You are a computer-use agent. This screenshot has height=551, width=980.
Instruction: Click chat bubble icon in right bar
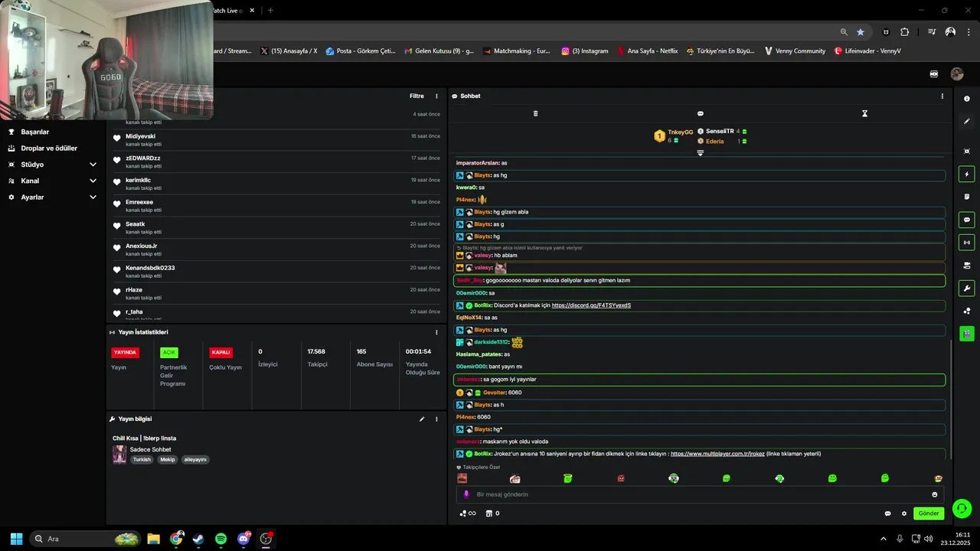point(967,220)
